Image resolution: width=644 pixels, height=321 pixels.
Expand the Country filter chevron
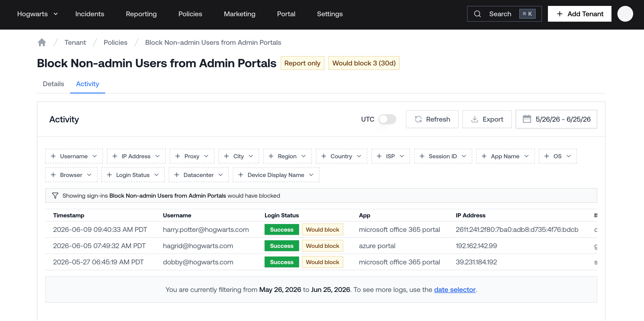tap(359, 156)
